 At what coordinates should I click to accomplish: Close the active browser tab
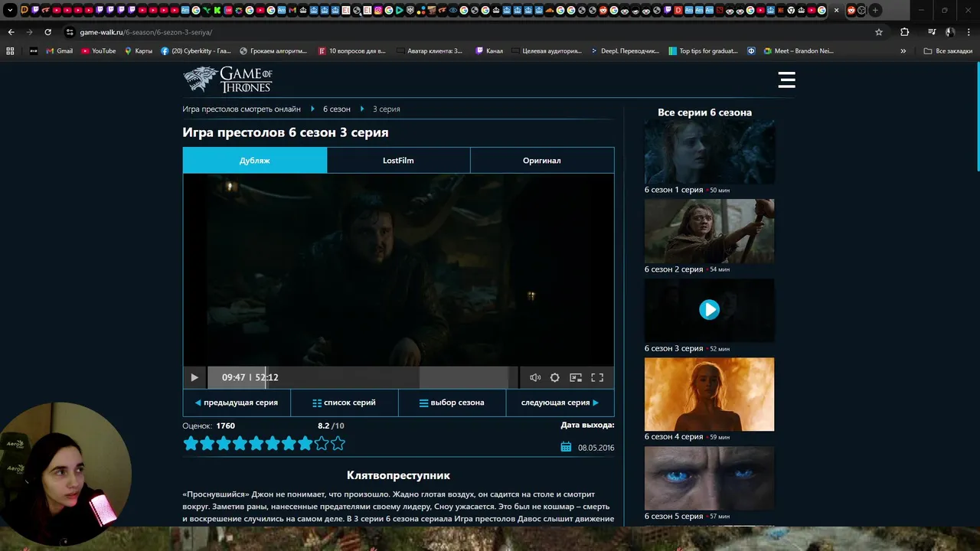tap(836, 11)
